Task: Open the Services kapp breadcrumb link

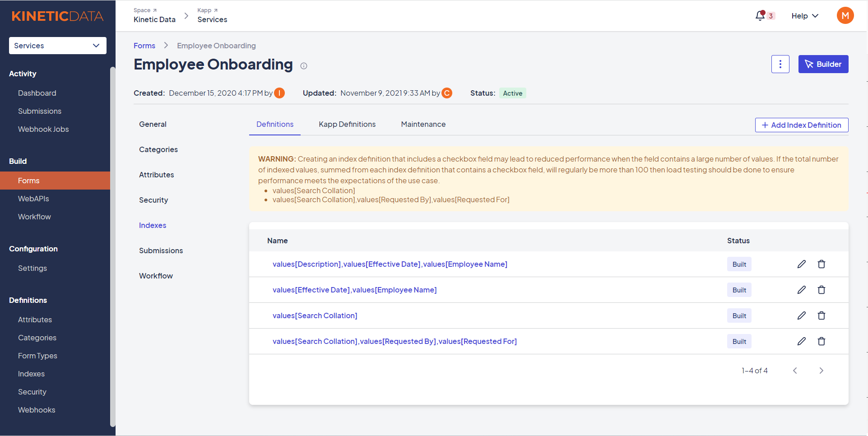Action: (212, 19)
